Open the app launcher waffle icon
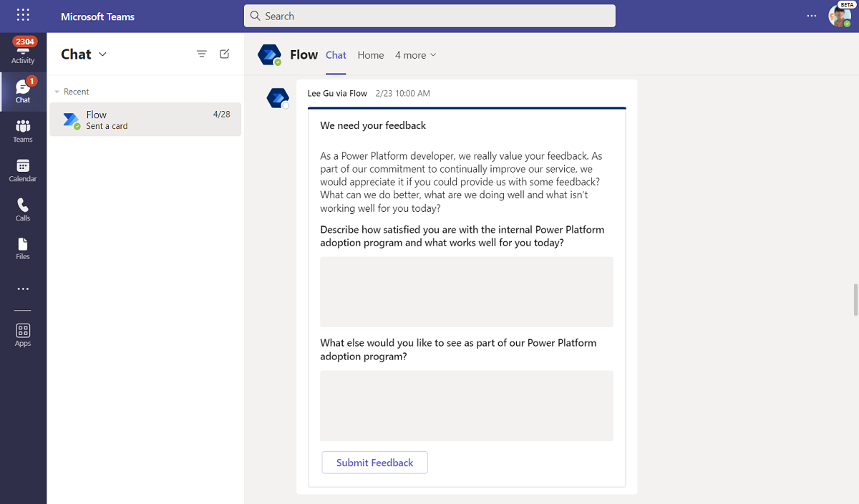This screenshot has height=504, width=859. (x=23, y=15)
